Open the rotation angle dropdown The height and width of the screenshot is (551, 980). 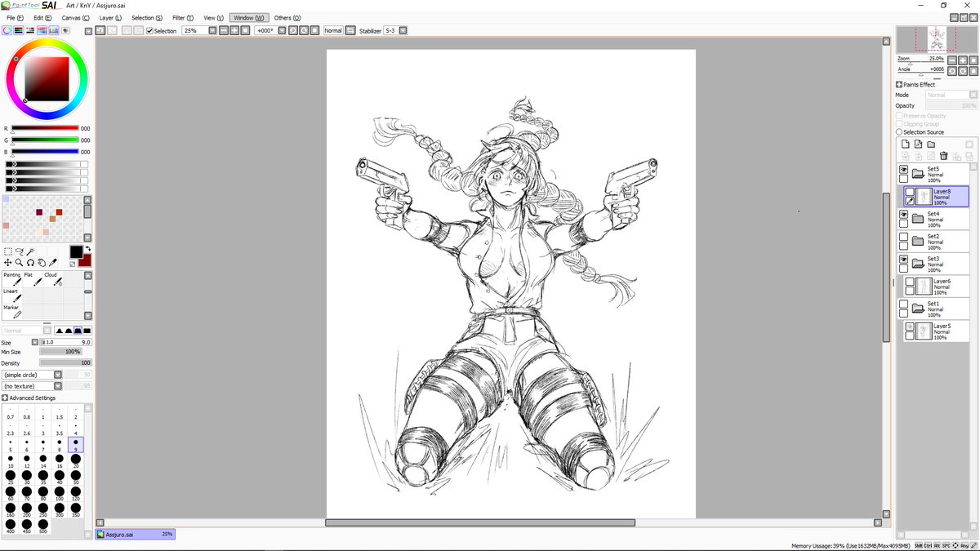tap(282, 30)
